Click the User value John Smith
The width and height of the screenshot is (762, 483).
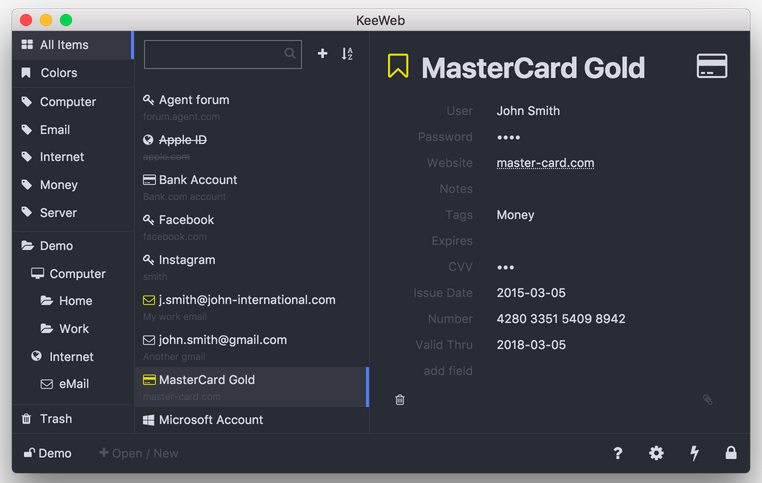[x=528, y=111]
